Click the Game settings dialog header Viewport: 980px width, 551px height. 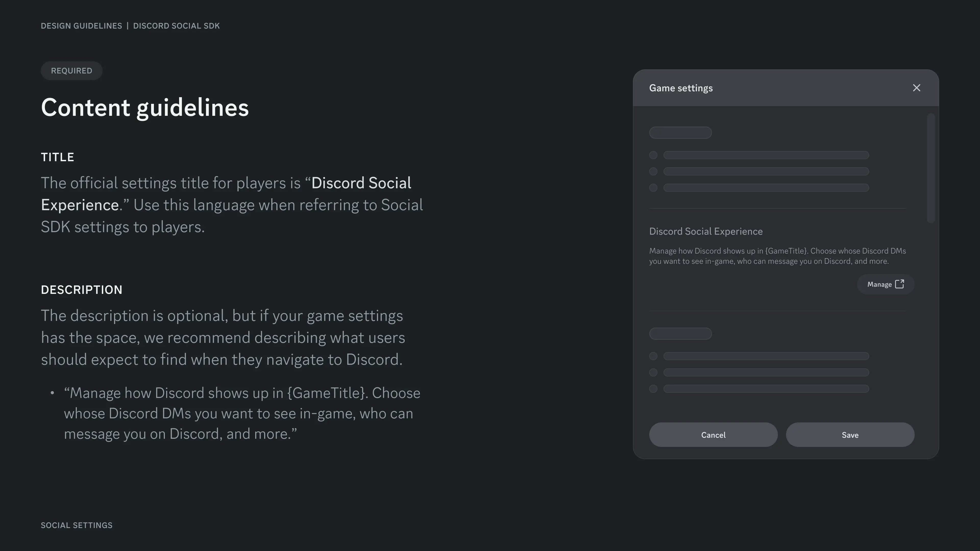(x=681, y=87)
